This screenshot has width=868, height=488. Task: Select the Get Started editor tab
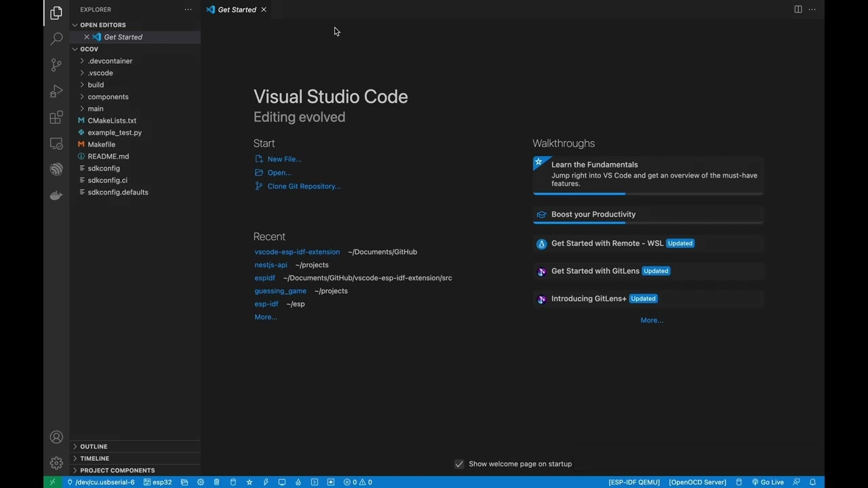(x=237, y=9)
